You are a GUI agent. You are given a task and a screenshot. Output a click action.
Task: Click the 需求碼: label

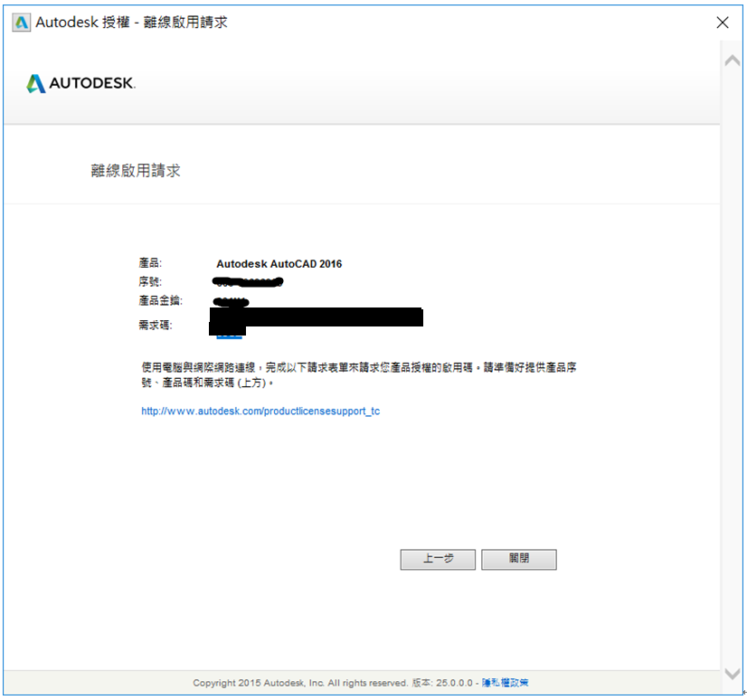pyautogui.click(x=156, y=325)
